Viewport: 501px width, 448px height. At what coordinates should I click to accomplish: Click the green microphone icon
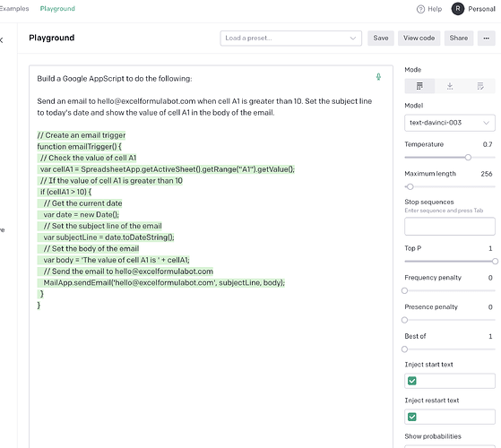pyautogui.click(x=378, y=77)
